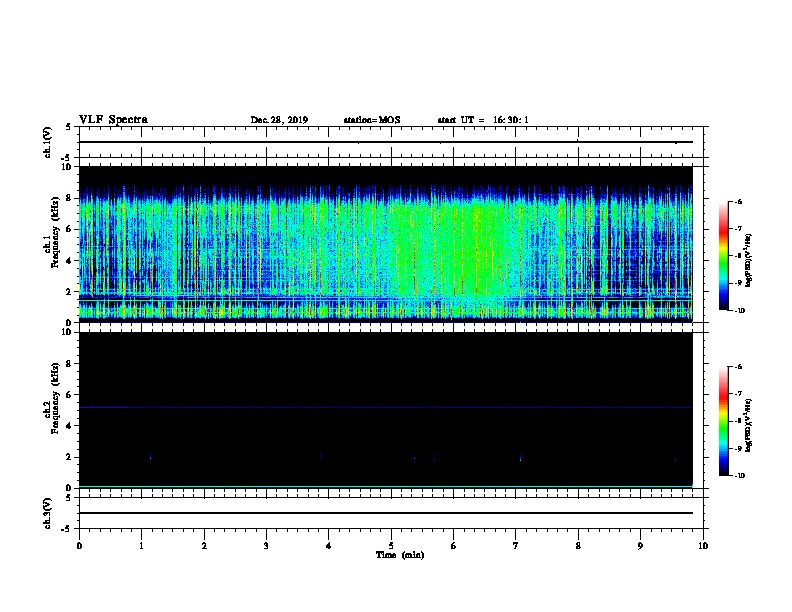Select the "start UT = 16:30: 1" text
Viewport: 792px width, 612px height.
coord(483,120)
